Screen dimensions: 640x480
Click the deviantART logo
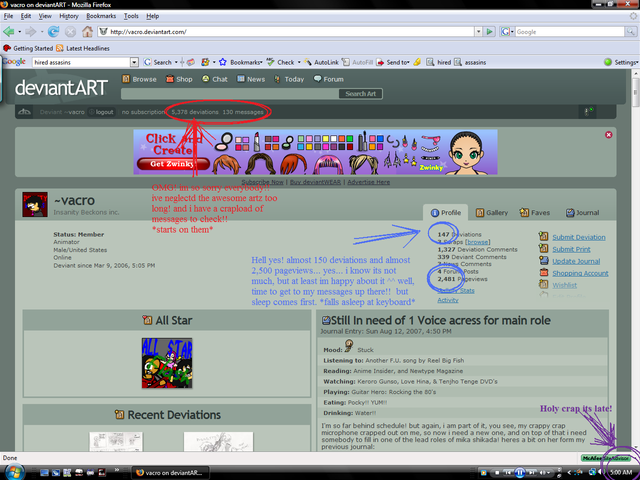pos(61,88)
